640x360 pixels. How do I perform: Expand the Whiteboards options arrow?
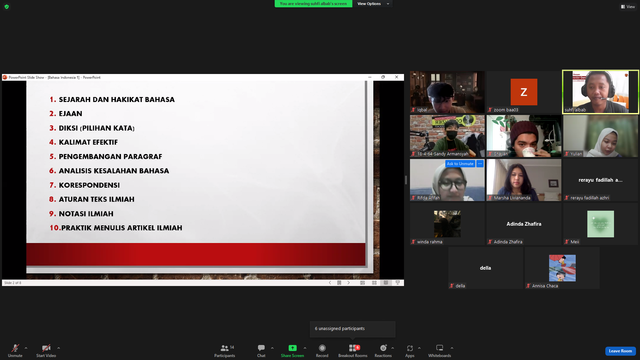tap(452, 348)
